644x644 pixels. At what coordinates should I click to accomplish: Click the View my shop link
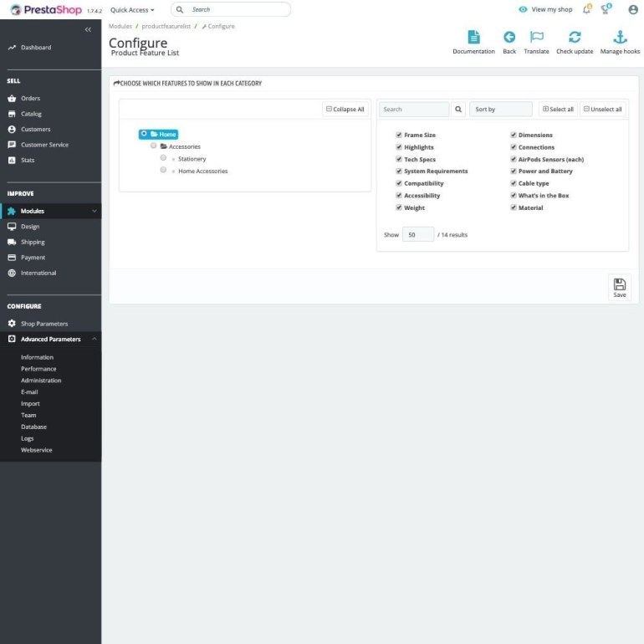(552, 9)
